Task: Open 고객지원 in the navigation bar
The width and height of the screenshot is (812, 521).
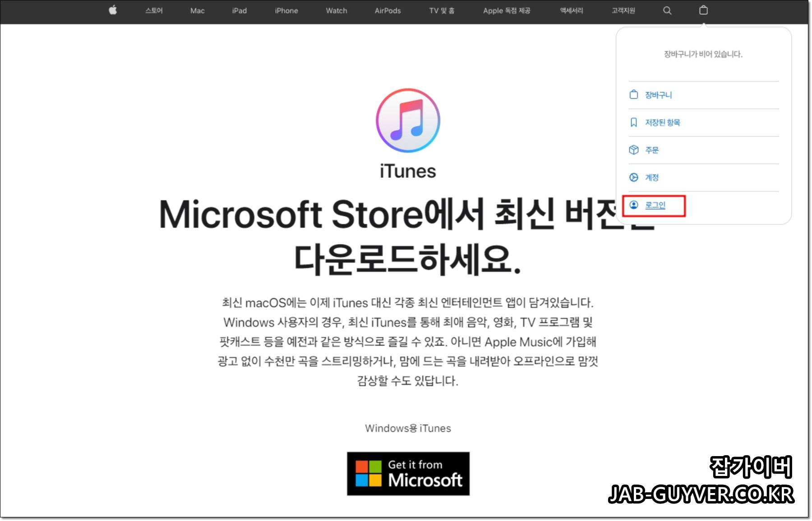Action: pyautogui.click(x=623, y=10)
